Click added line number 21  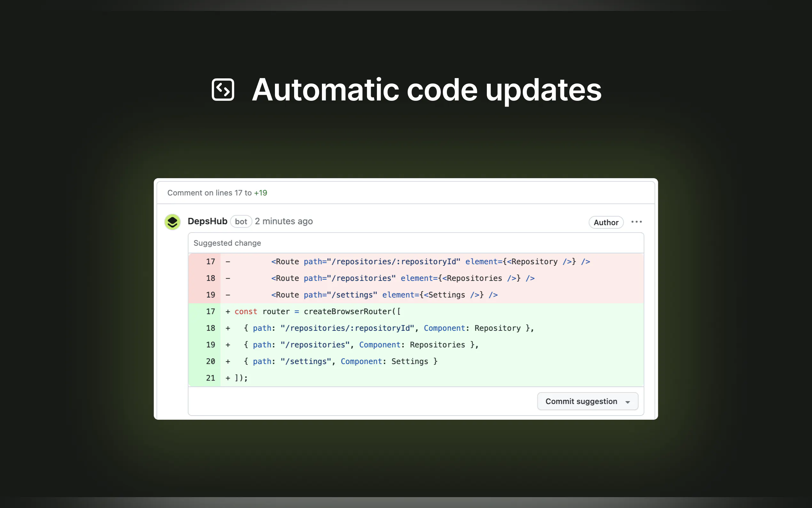(x=210, y=378)
